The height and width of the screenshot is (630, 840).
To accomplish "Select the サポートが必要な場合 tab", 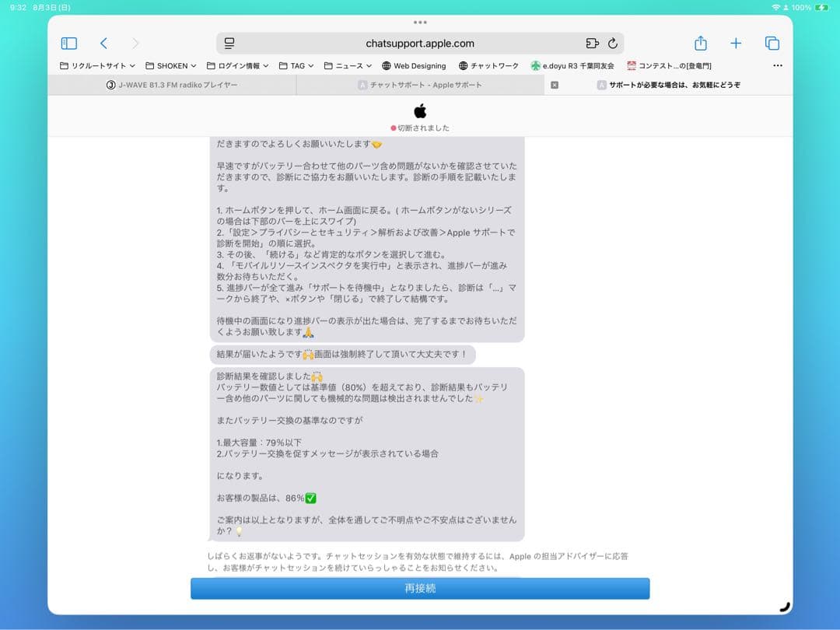I will click(x=669, y=85).
